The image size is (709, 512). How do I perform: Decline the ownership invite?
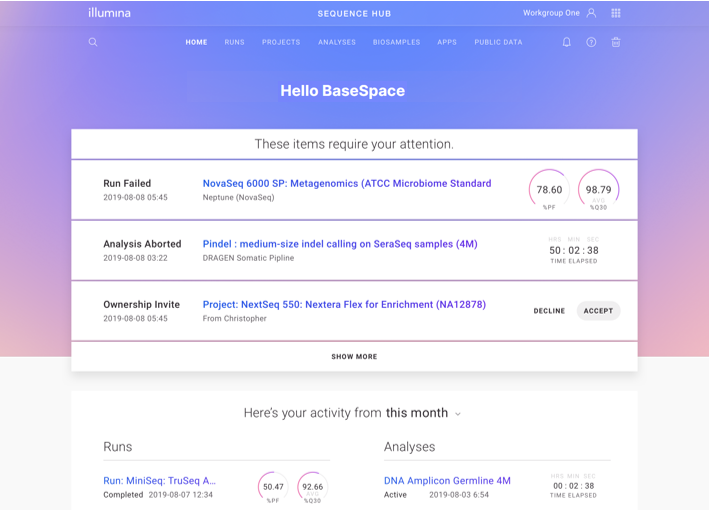(x=549, y=311)
